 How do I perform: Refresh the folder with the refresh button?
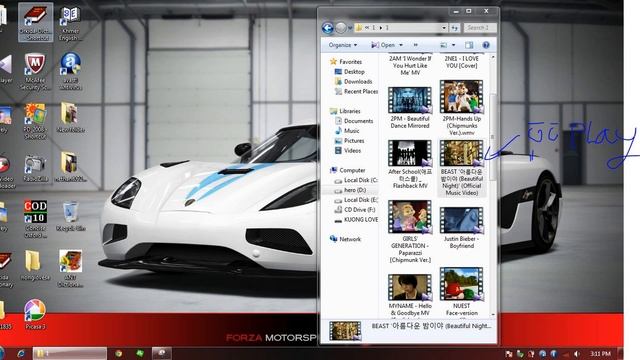coord(454,28)
